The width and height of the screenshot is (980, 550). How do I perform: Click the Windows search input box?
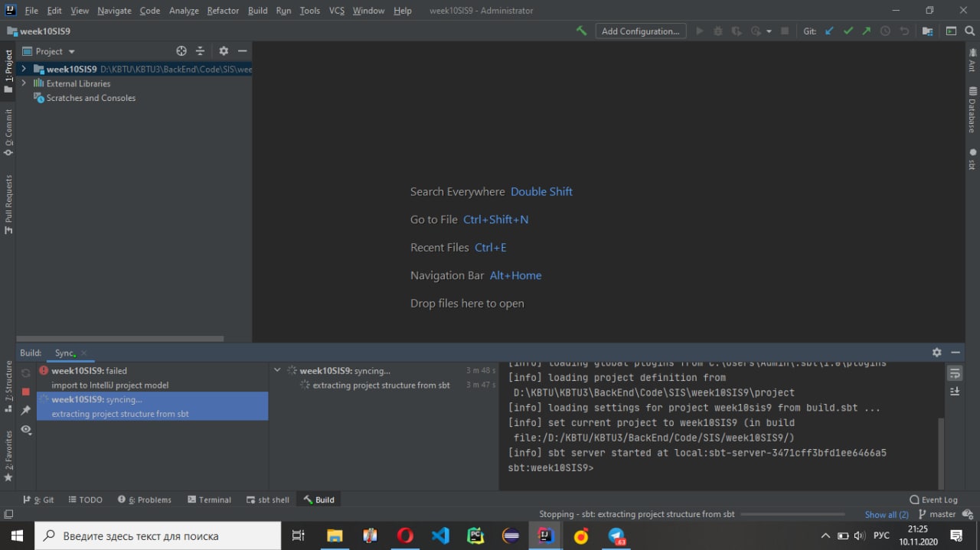pyautogui.click(x=157, y=535)
